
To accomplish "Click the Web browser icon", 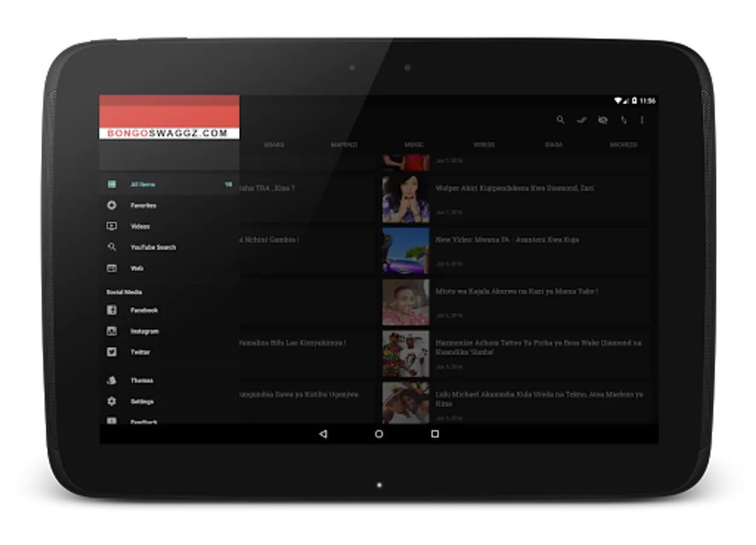I will click(x=111, y=268).
